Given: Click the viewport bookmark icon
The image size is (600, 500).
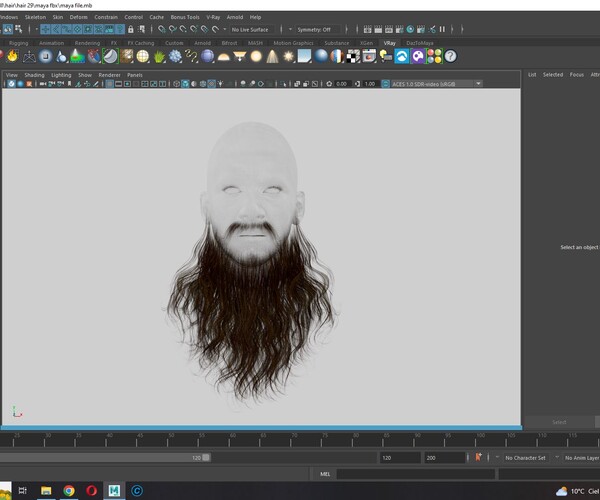Looking at the screenshot, I should tap(69, 84).
